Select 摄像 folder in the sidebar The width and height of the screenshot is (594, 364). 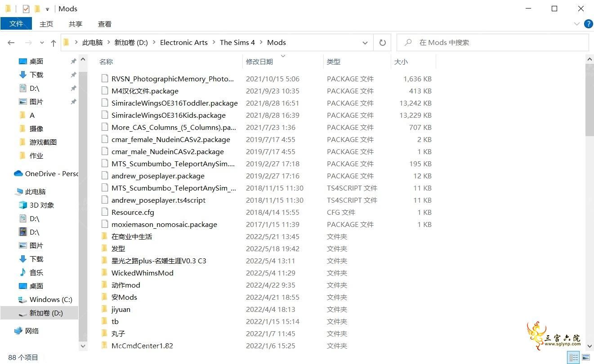tap(36, 129)
